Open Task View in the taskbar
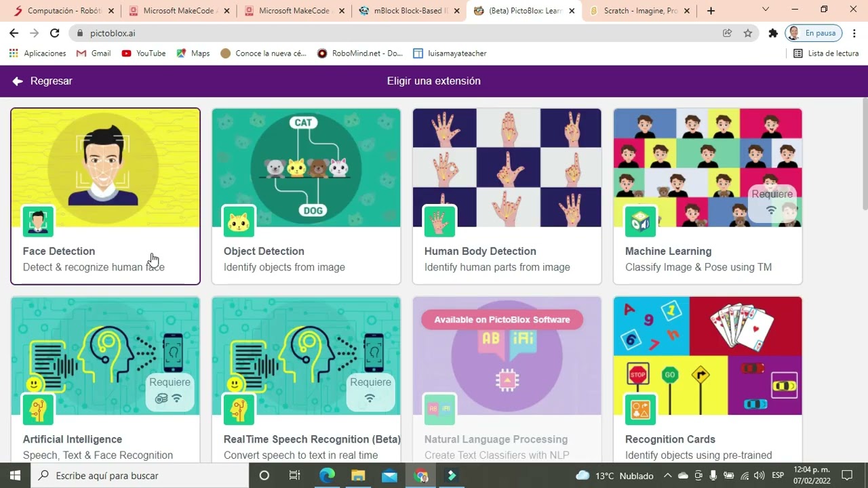This screenshot has width=868, height=488. (x=294, y=475)
